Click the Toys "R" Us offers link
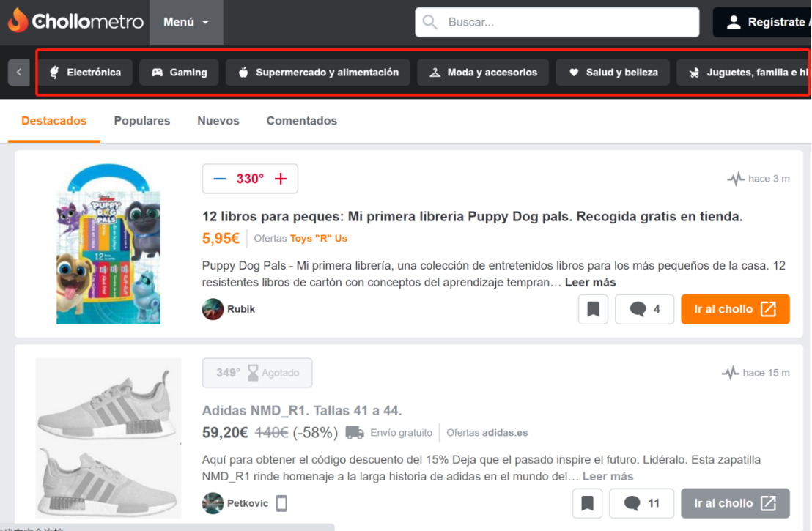812x531 pixels. [319, 239]
